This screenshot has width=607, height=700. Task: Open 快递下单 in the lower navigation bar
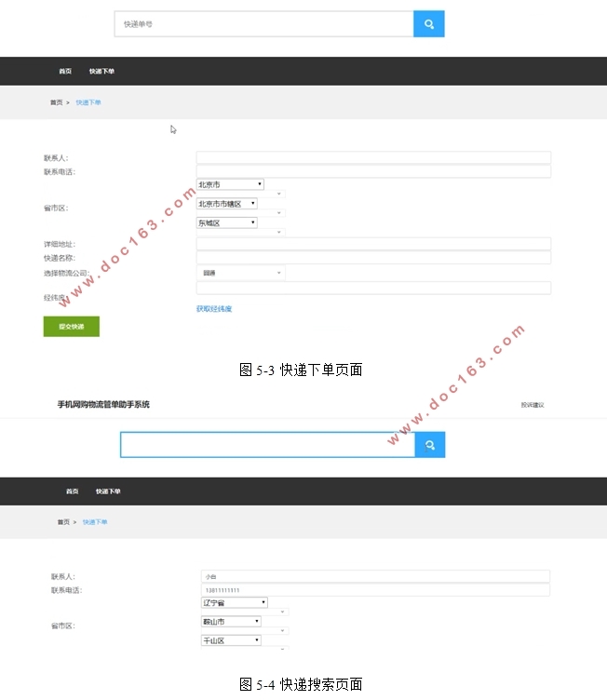108,491
